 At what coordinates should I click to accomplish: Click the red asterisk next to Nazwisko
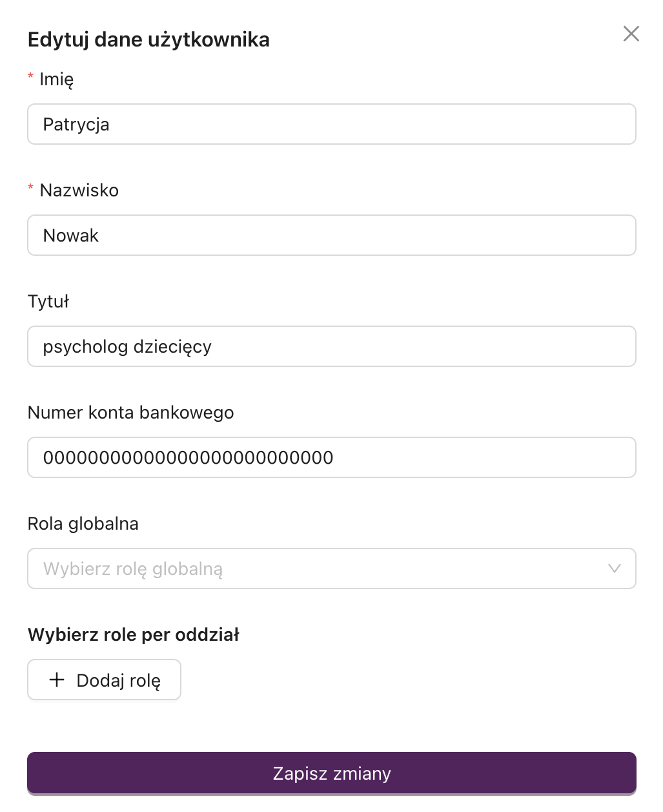(30, 189)
